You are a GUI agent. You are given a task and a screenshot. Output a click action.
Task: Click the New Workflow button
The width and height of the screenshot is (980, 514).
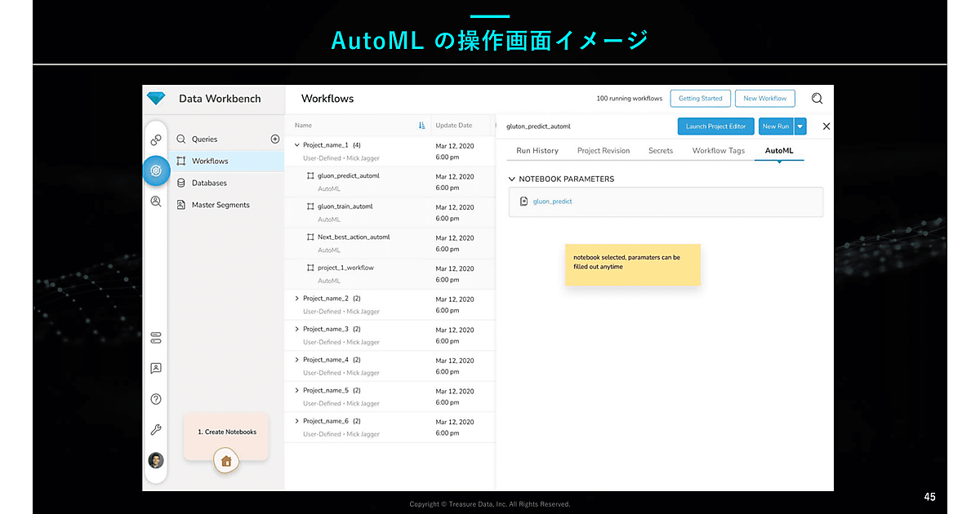[x=764, y=99]
